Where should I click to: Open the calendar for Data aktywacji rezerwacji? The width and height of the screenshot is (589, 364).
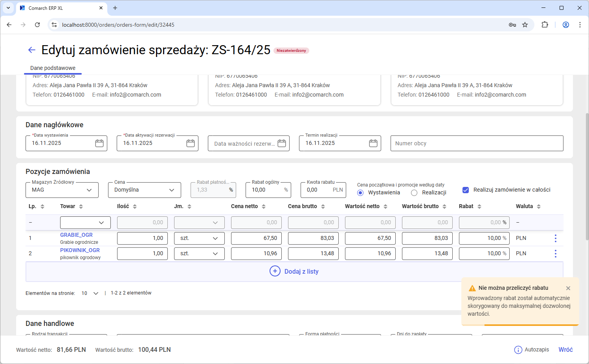(x=191, y=143)
